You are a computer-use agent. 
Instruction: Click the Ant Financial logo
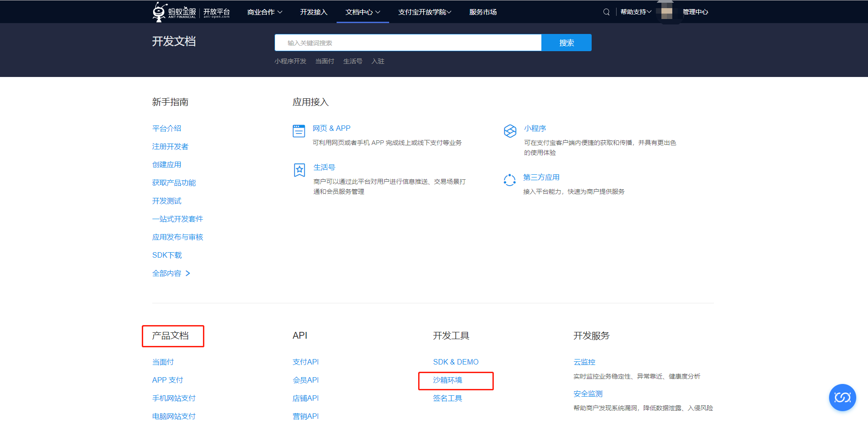(174, 12)
